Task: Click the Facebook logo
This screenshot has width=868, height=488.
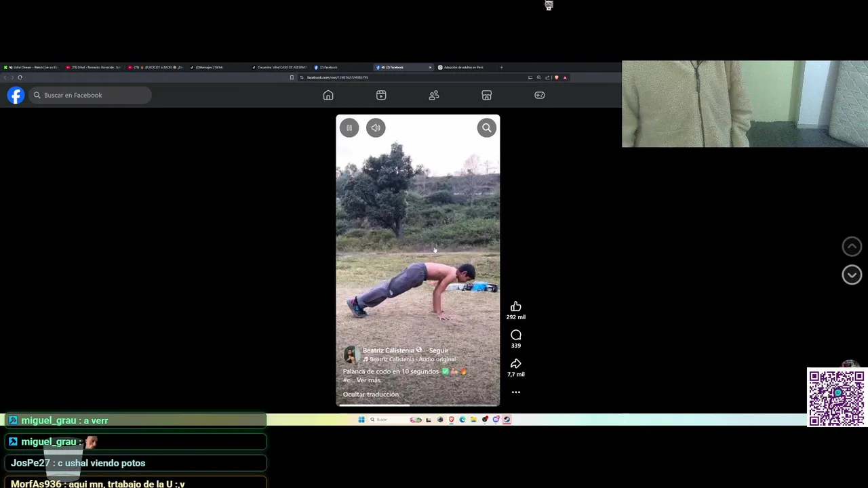Action: (16, 96)
